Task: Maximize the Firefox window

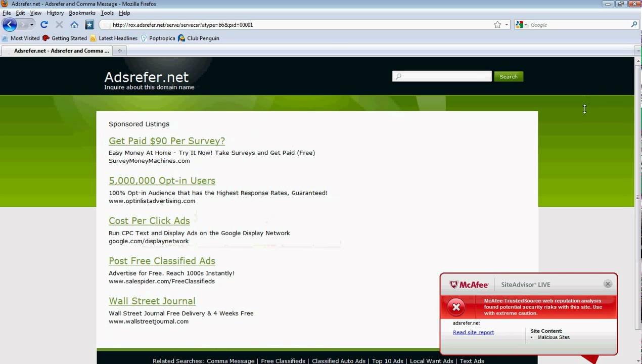Action: click(621, 4)
